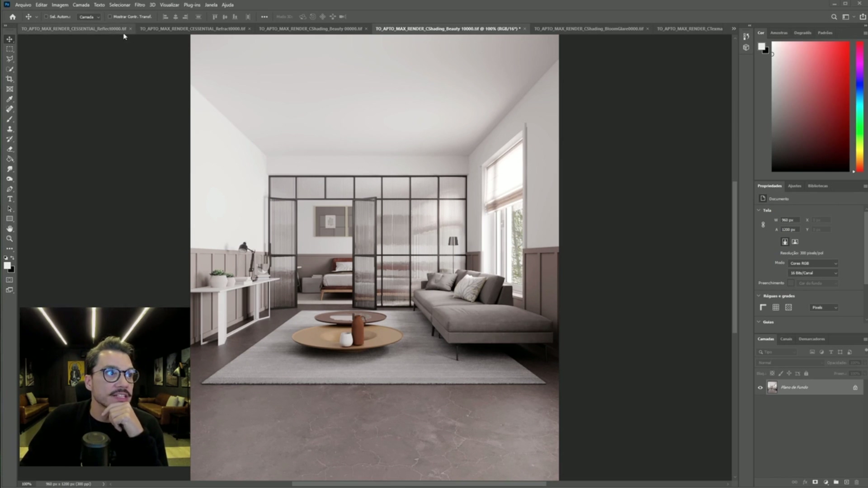The width and height of the screenshot is (868, 488).
Task: Open the 16 Bits/Canal dropdown
Action: 813,273
